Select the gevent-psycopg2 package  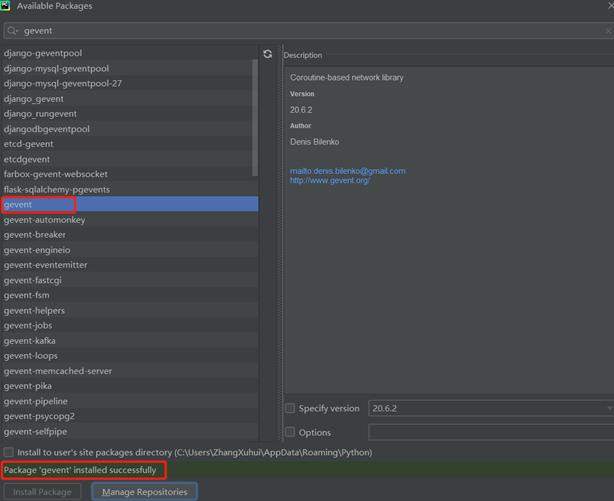coord(39,416)
